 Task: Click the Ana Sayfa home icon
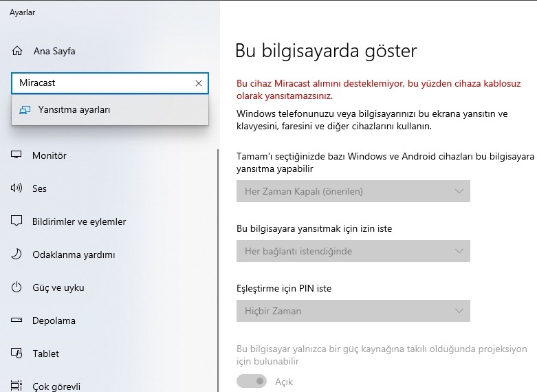[17, 51]
